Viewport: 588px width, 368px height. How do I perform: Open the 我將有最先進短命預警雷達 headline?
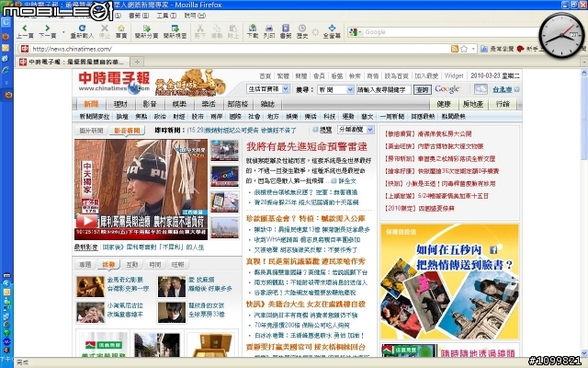click(307, 147)
